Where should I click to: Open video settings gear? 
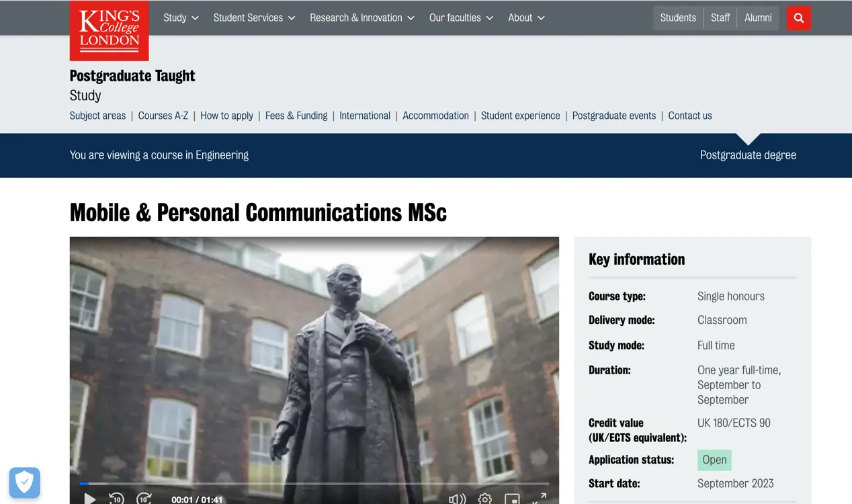click(485, 499)
